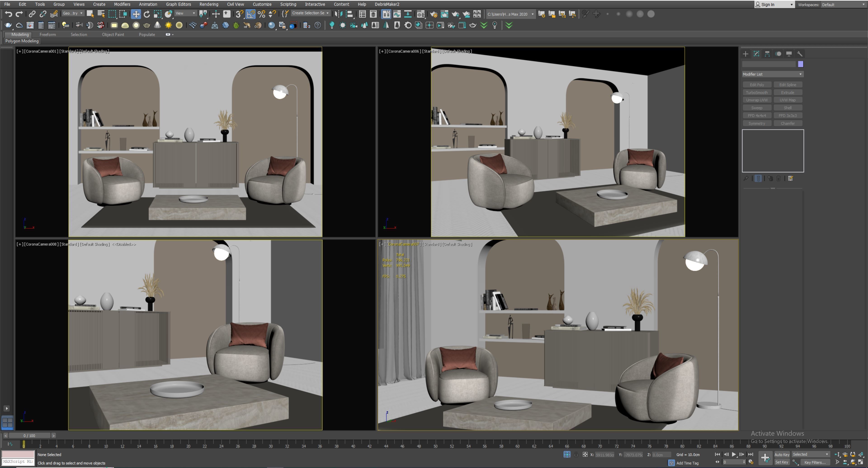Open the Align tool
Viewport: 868px width, 468px height.
click(x=349, y=14)
